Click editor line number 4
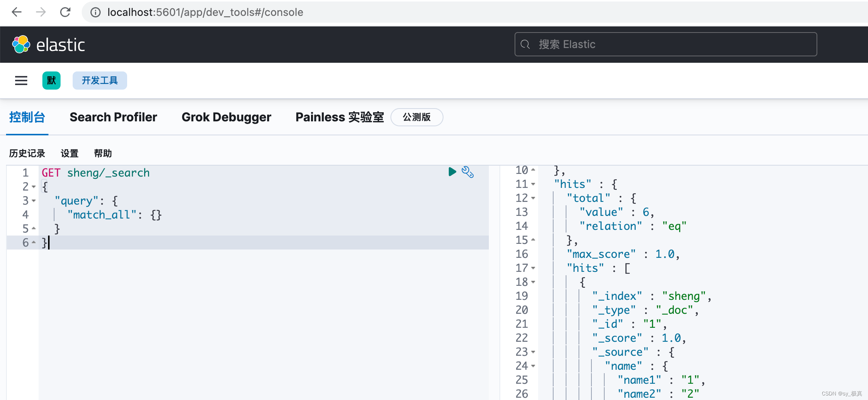Image resolution: width=868 pixels, height=400 pixels. [x=25, y=215]
